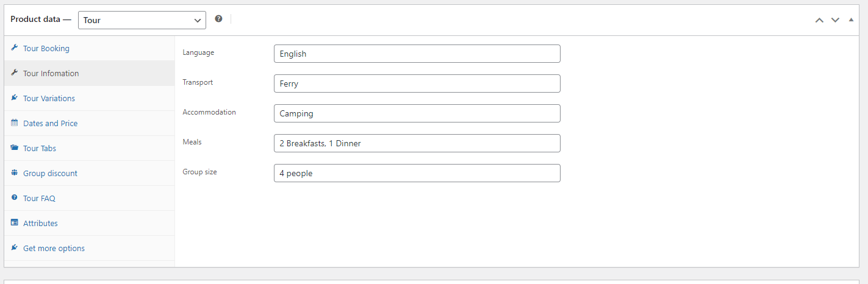Click the Language input field
The image size is (868, 284).
pyautogui.click(x=417, y=54)
